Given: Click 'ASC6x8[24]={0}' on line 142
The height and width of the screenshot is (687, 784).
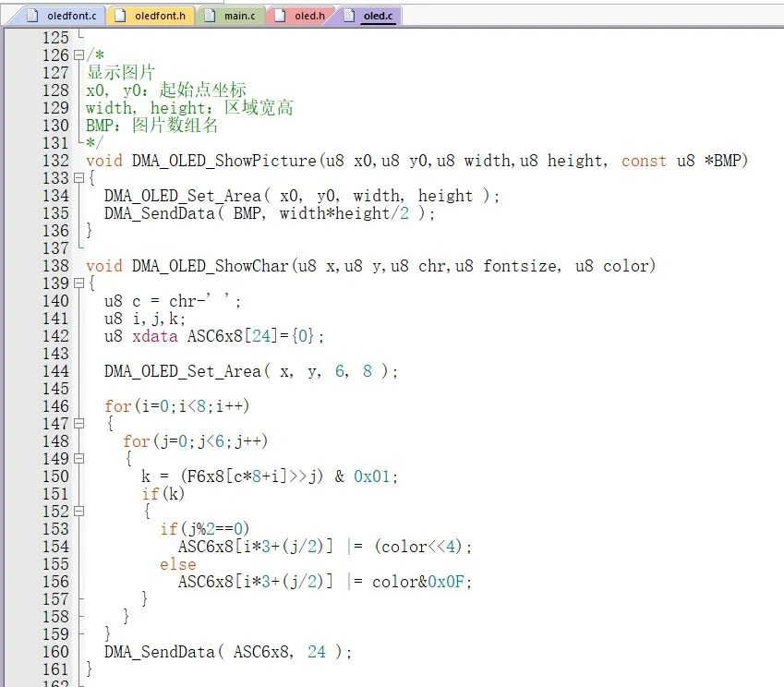Looking at the screenshot, I should [250, 336].
